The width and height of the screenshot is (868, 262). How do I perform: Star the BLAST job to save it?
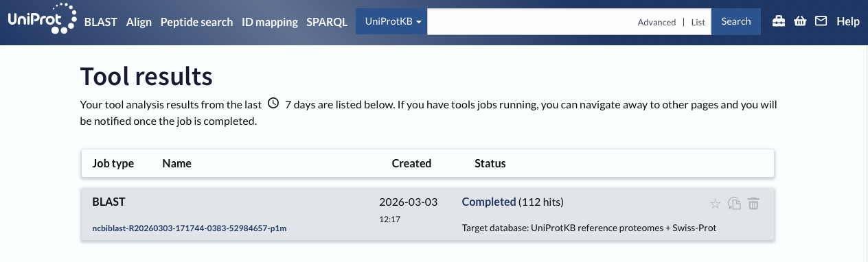(x=715, y=203)
